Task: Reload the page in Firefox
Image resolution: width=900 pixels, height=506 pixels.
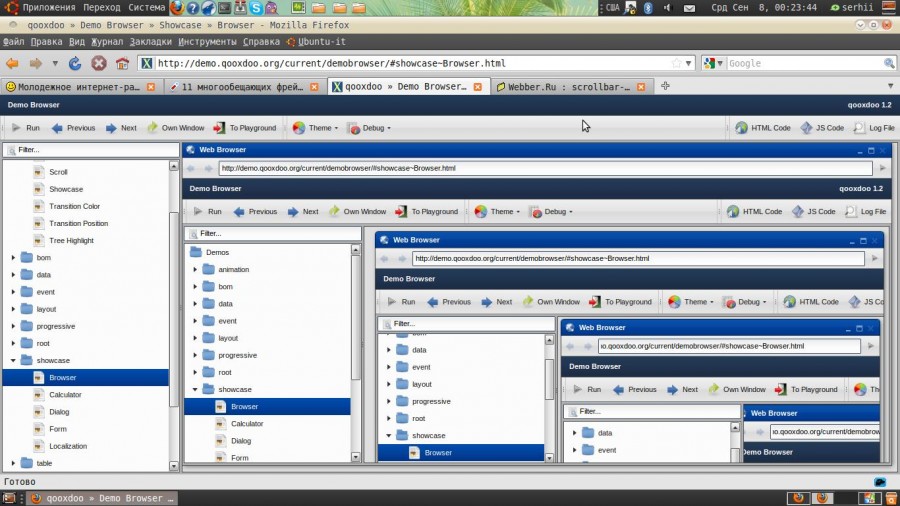Action: pyautogui.click(x=75, y=63)
